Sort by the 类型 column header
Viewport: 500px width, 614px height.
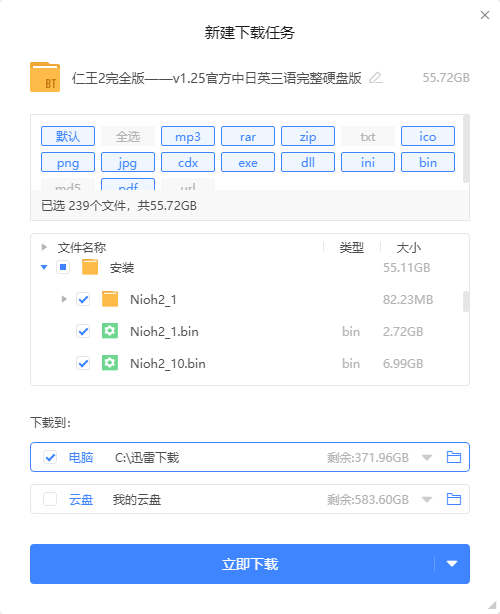[352, 247]
